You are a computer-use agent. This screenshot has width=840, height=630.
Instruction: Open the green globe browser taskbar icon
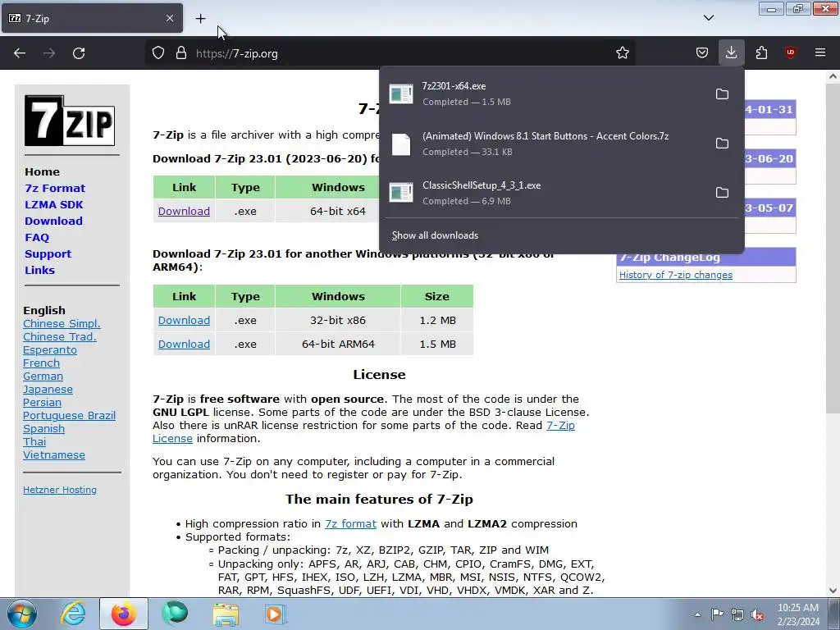click(175, 614)
